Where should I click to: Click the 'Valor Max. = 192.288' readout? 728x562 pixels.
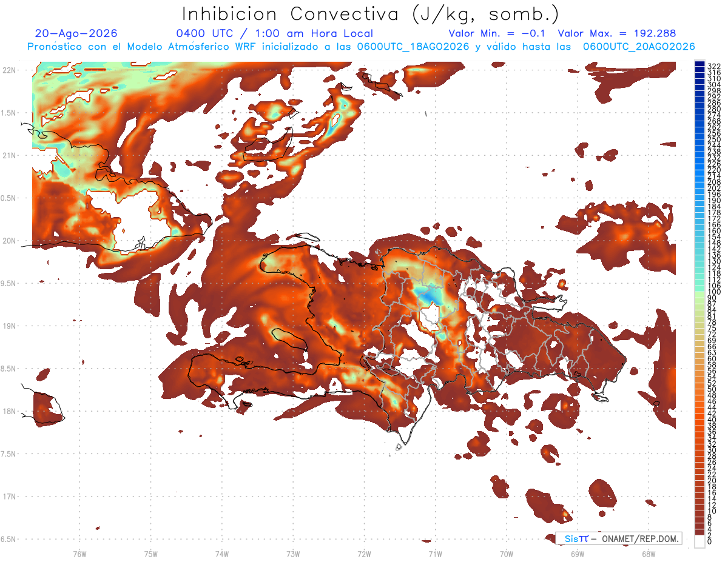point(617,33)
